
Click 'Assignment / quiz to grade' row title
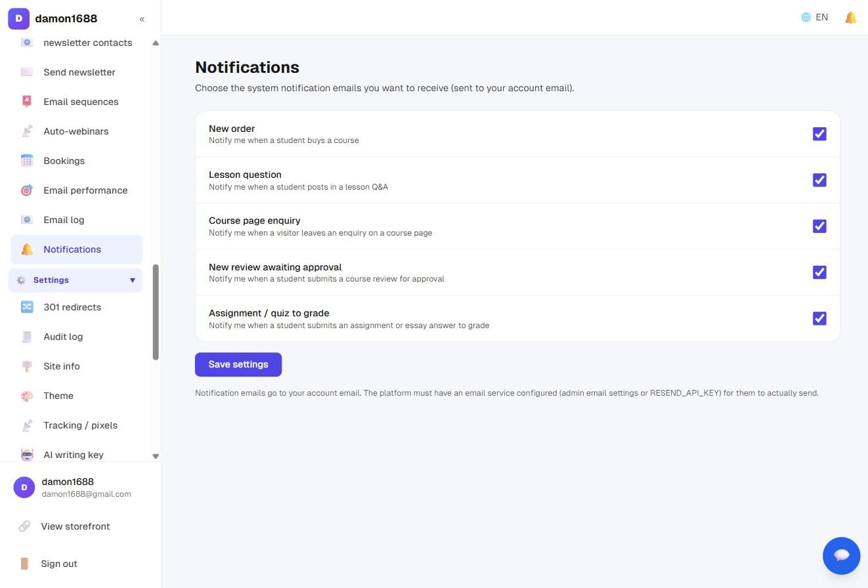tap(269, 313)
